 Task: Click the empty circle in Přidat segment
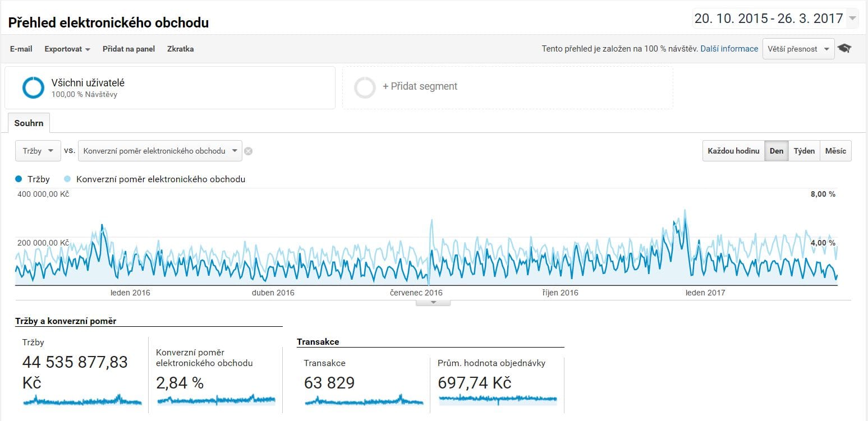coord(365,87)
